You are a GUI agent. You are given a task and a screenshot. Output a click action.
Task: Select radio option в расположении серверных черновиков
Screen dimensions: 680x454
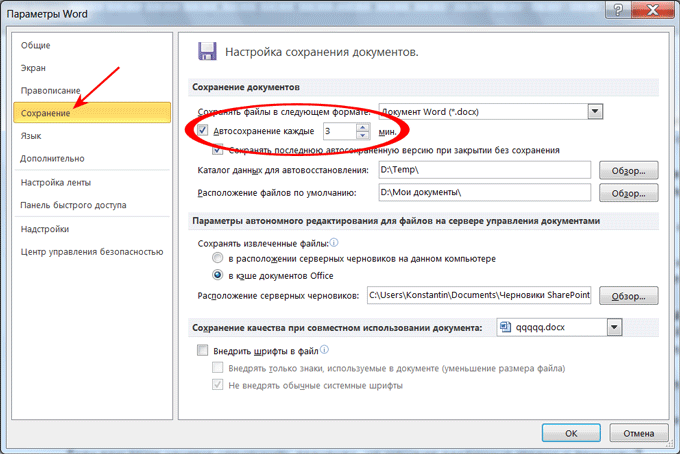(x=217, y=258)
